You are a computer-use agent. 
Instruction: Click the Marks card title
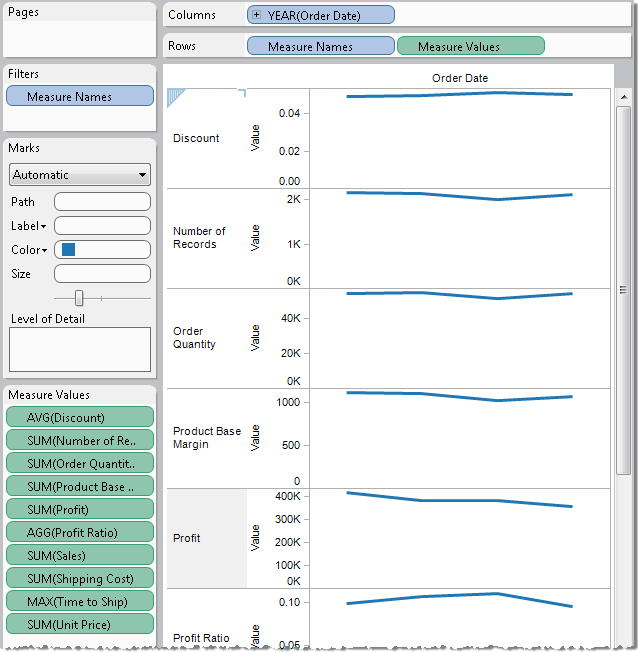pos(24,148)
